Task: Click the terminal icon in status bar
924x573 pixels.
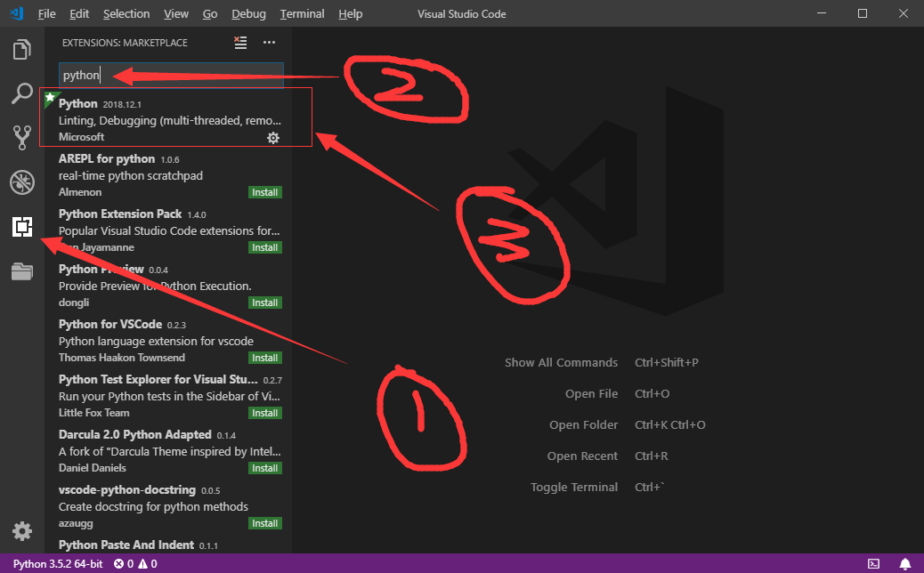Action: [x=874, y=564]
